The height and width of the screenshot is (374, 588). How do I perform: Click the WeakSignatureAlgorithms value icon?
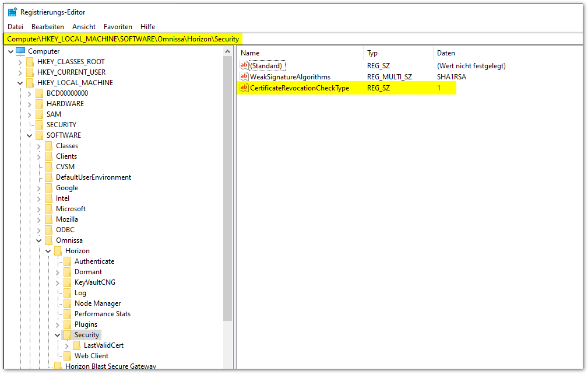click(244, 77)
